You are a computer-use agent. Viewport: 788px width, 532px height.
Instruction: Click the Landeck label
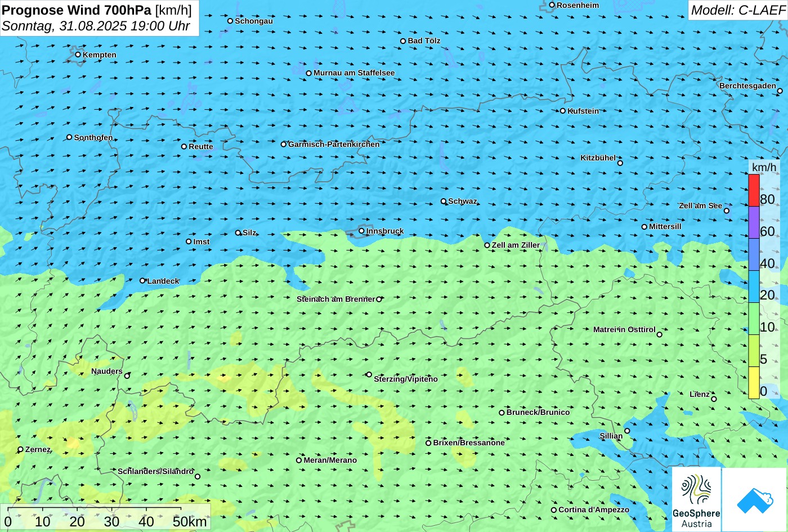(x=163, y=281)
